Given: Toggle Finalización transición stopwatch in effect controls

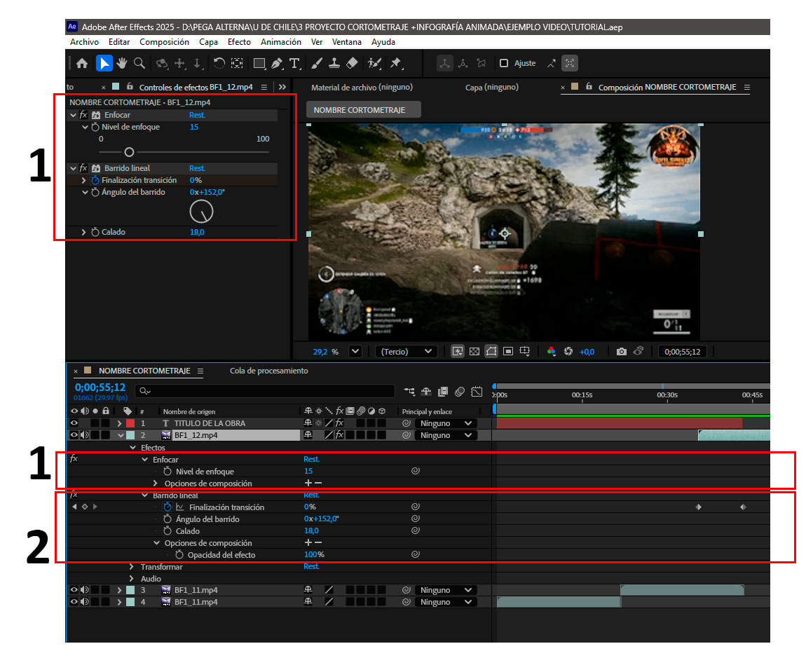Looking at the screenshot, I should tap(95, 180).
